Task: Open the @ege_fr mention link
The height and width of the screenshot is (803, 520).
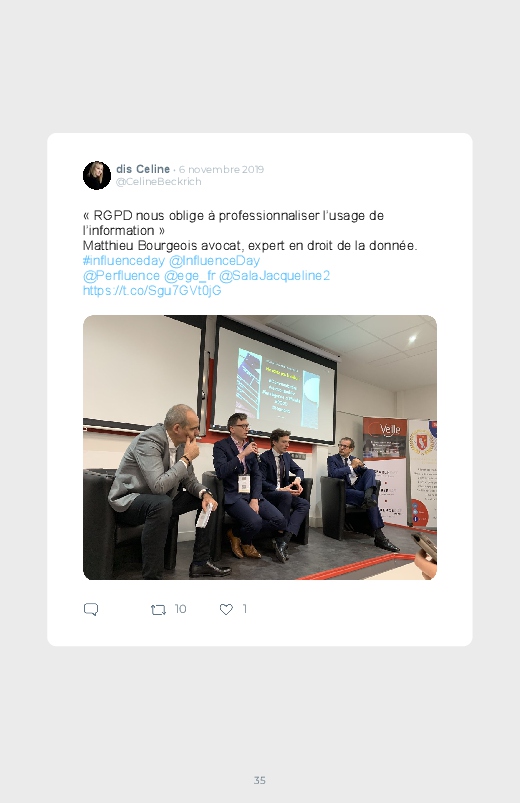Action: (x=190, y=276)
